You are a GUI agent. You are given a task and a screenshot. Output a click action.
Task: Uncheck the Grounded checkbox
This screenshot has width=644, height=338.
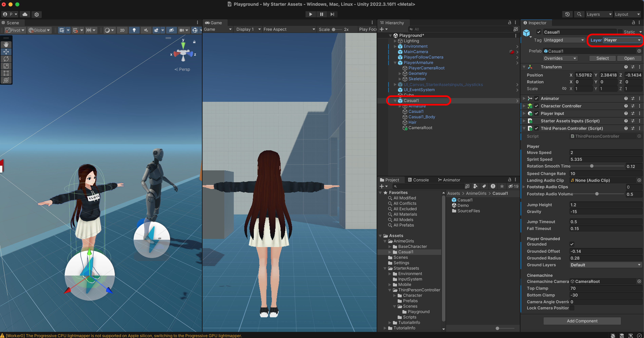coord(572,244)
